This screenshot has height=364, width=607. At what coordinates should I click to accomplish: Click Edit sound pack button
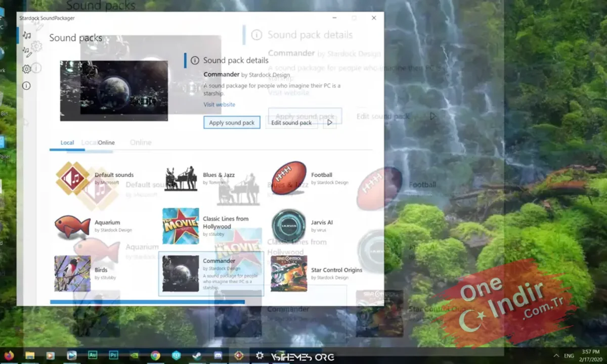pos(291,122)
